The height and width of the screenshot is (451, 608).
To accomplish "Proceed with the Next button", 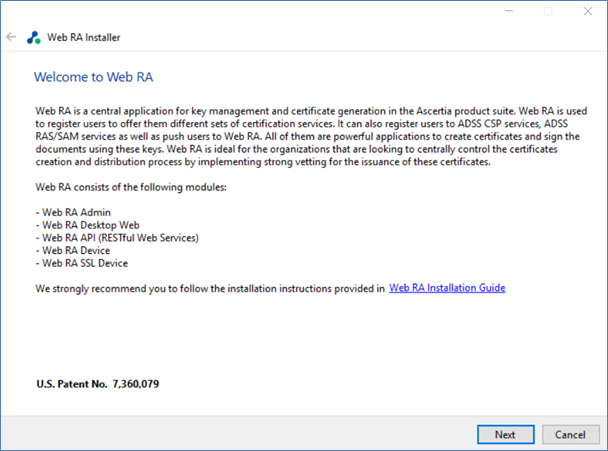I will tap(506, 435).
